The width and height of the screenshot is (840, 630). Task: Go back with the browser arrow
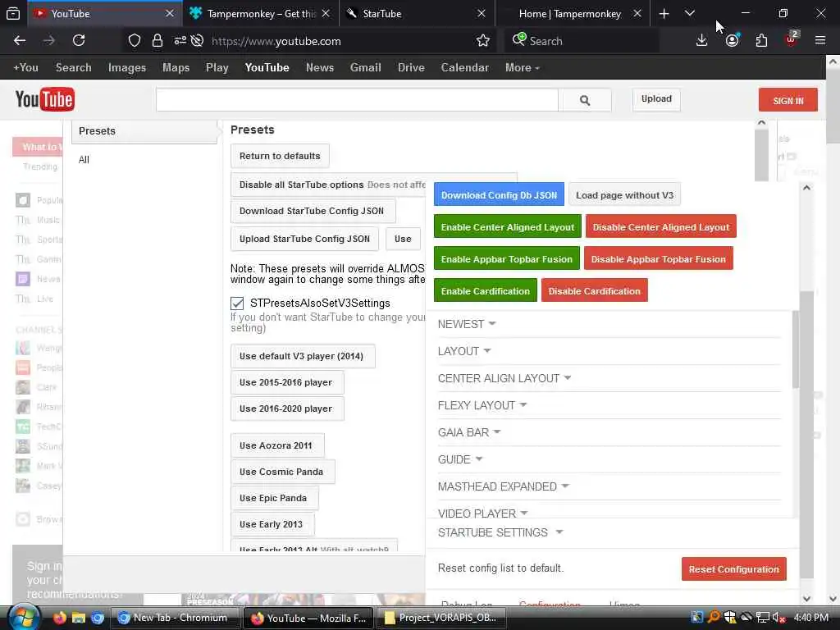pyautogui.click(x=20, y=41)
